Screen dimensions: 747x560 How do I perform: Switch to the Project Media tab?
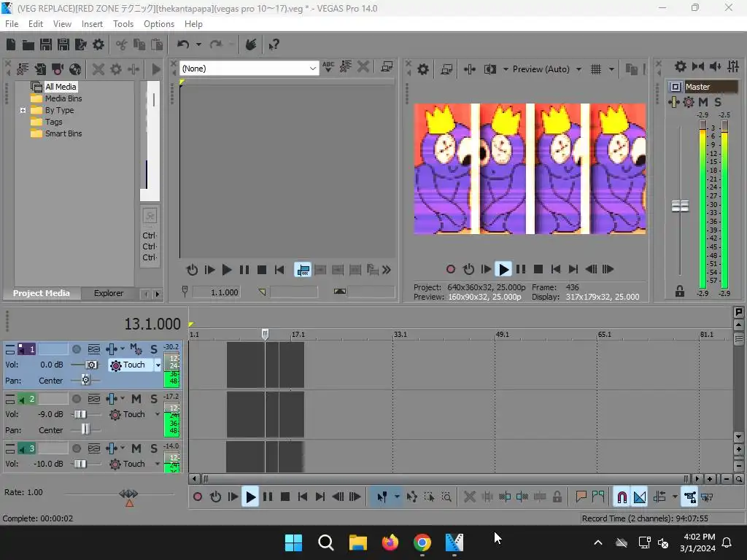pos(42,293)
